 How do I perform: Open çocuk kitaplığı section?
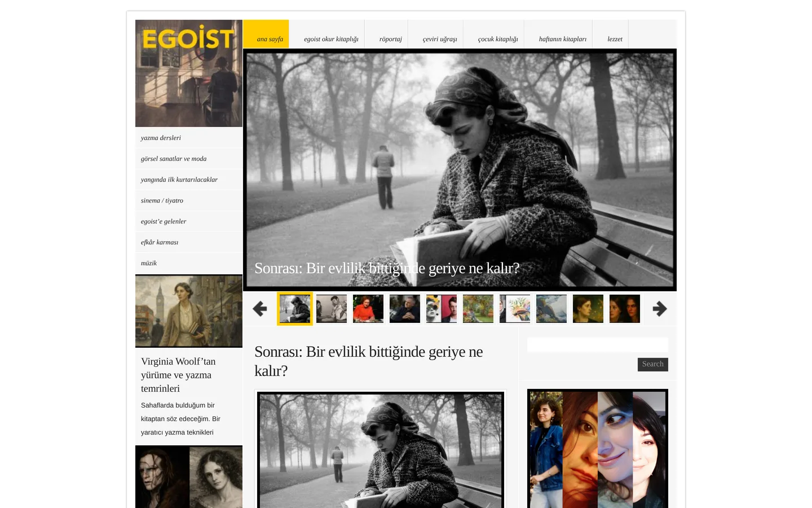tap(498, 39)
